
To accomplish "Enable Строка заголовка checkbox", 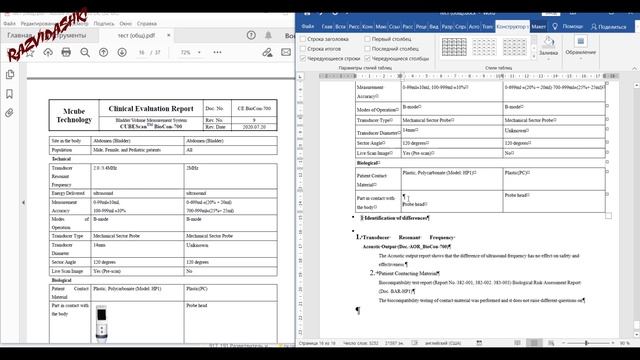I will click(303, 39).
